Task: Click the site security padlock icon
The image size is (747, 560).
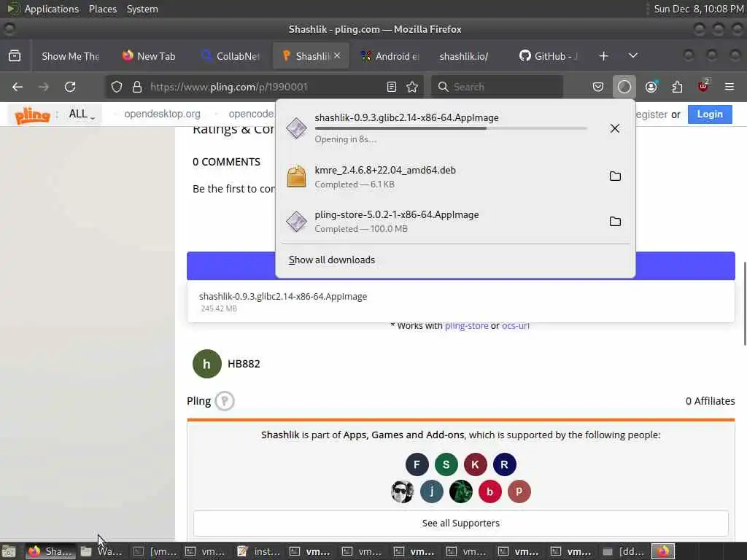Action: pos(137,87)
